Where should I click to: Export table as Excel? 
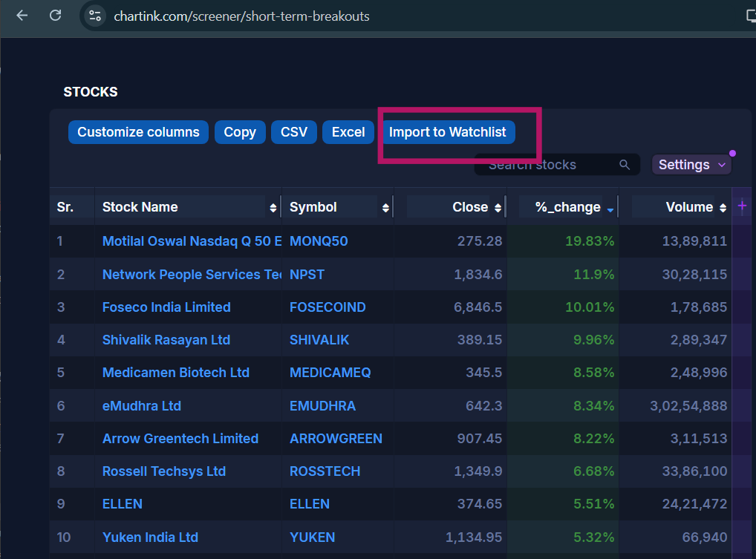(x=348, y=132)
